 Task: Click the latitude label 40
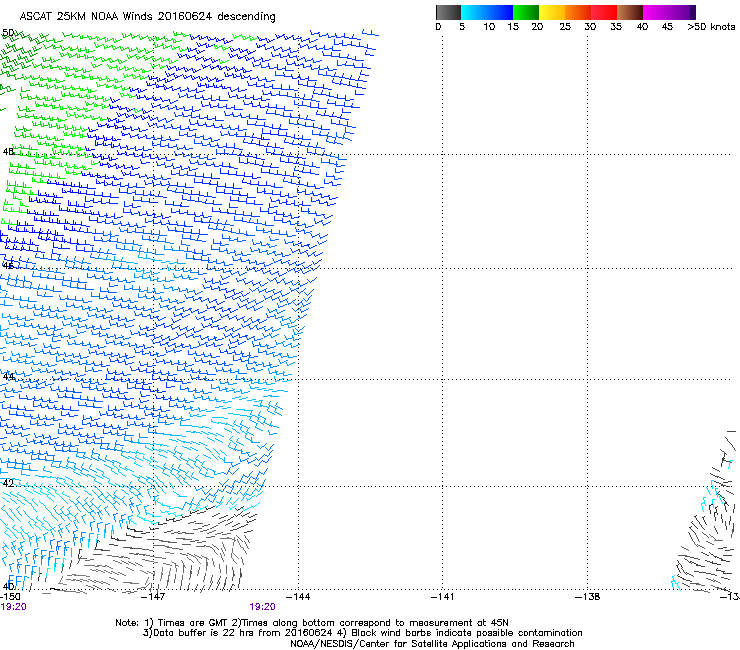pyautogui.click(x=8, y=586)
